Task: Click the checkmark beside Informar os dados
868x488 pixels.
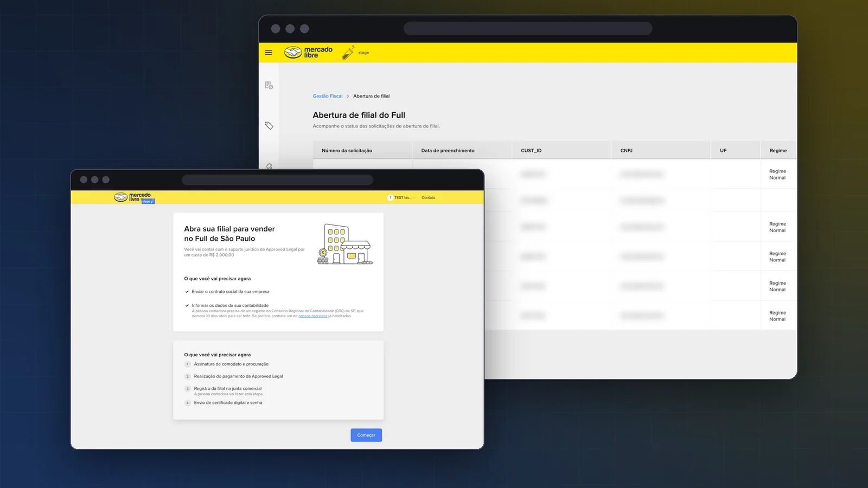Action: [187, 305]
